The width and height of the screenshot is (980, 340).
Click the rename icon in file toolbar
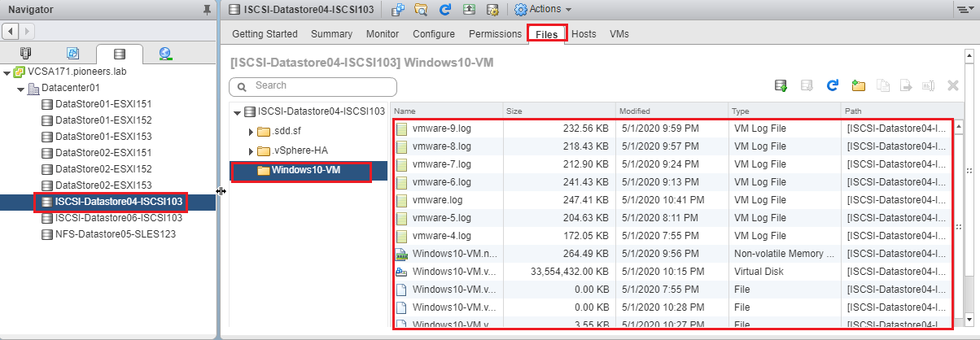pos(928,85)
